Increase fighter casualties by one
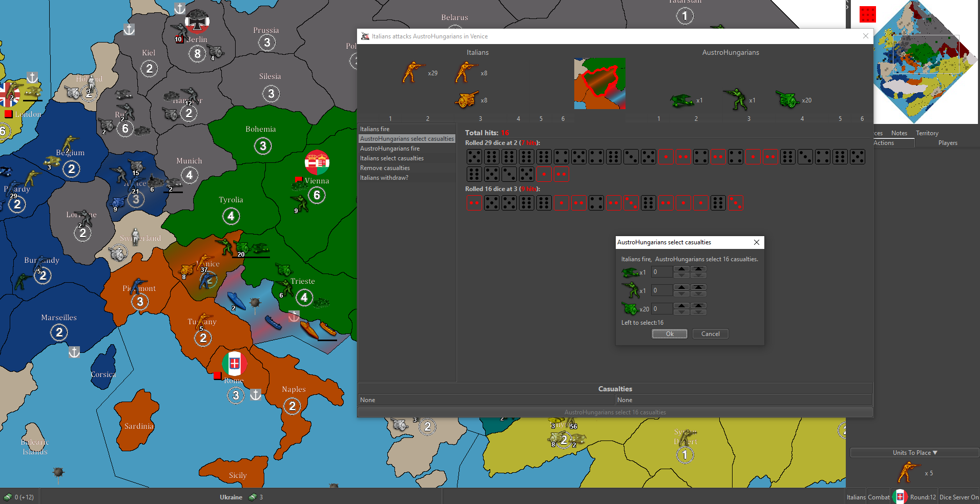The width and height of the screenshot is (980, 504). pyautogui.click(x=681, y=269)
